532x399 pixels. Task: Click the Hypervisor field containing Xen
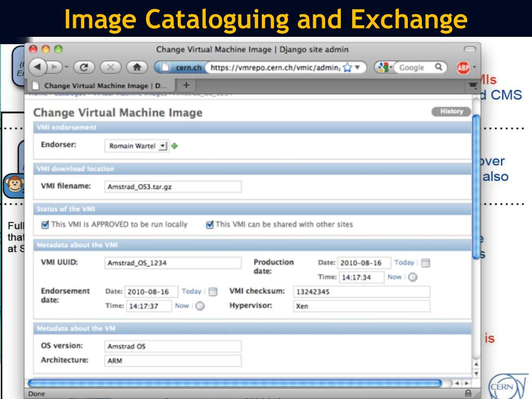(x=362, y=306)
